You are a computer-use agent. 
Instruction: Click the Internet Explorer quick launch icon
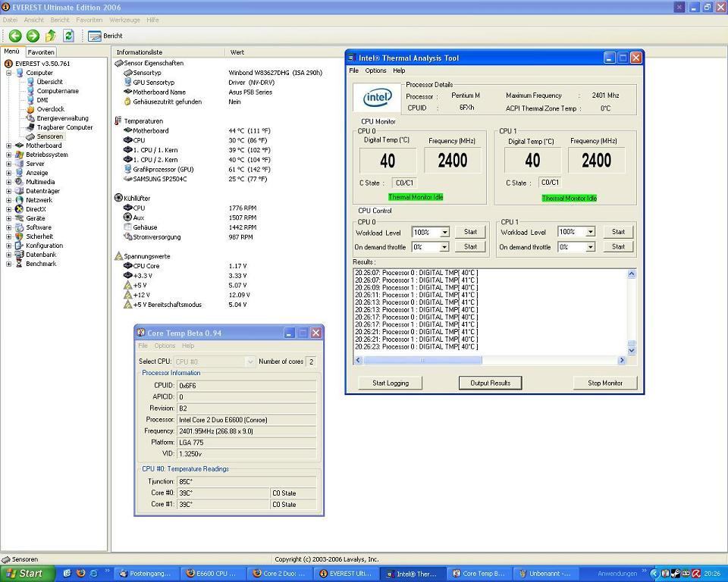click(x=94, y=574)
